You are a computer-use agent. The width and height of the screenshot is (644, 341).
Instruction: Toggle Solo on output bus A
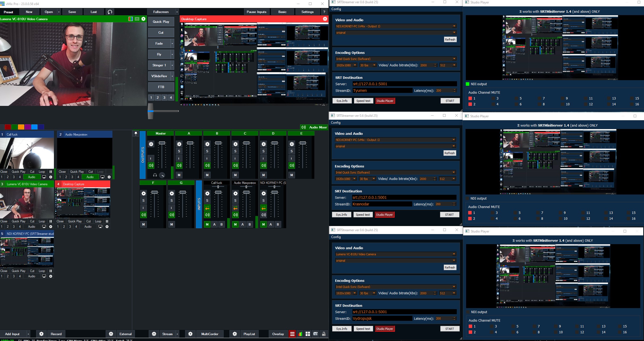[179, 151]
